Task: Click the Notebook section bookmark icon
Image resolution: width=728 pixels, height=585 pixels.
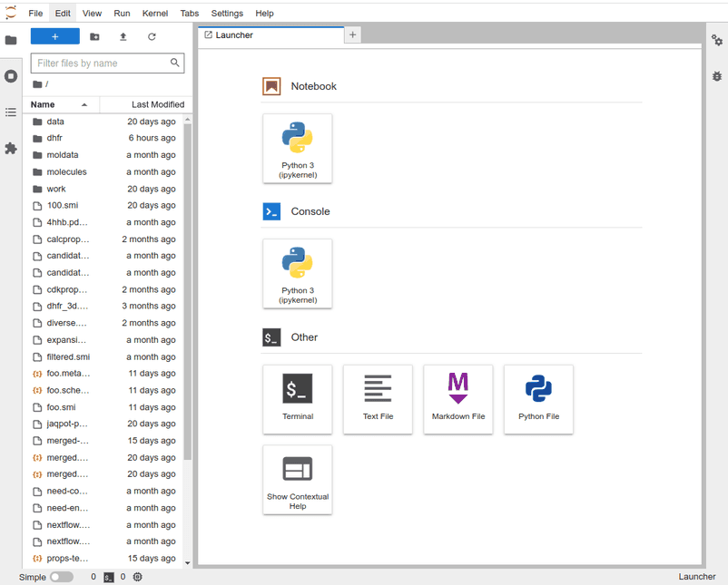Action: (271, 86)
